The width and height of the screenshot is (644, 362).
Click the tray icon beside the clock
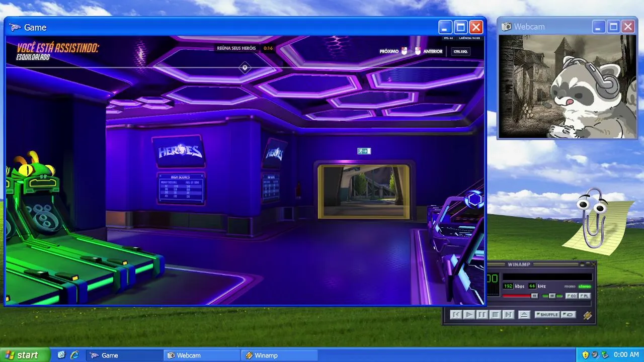pos(604,355)
